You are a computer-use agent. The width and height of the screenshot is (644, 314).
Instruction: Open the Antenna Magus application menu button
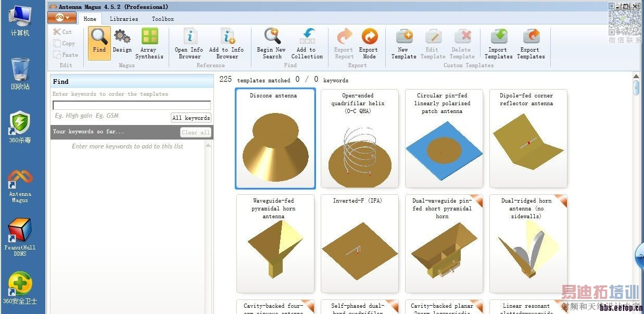pyautogui.click(x=62, y=18)
